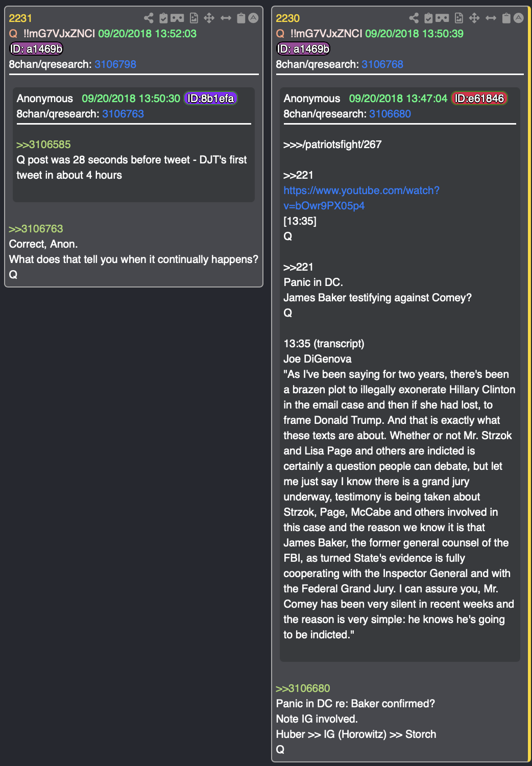Click the share icon on post 2231
532x766 pixels.
click(x=149, y=18)
